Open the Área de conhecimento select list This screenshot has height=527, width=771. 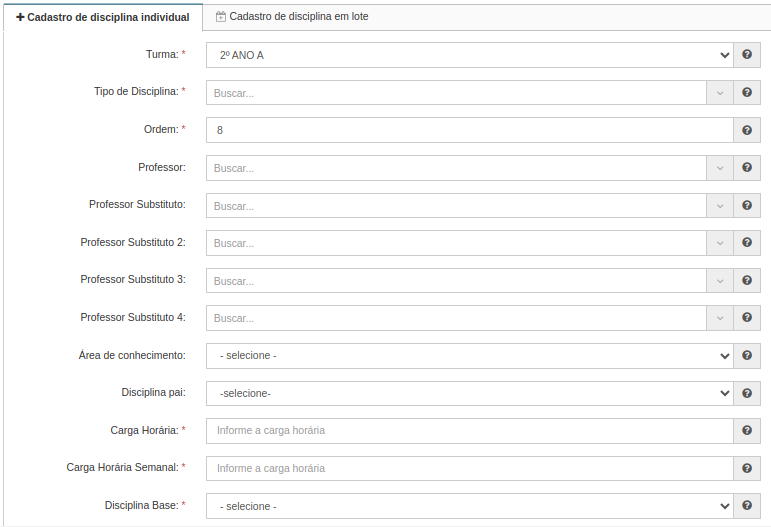point(470,356)
